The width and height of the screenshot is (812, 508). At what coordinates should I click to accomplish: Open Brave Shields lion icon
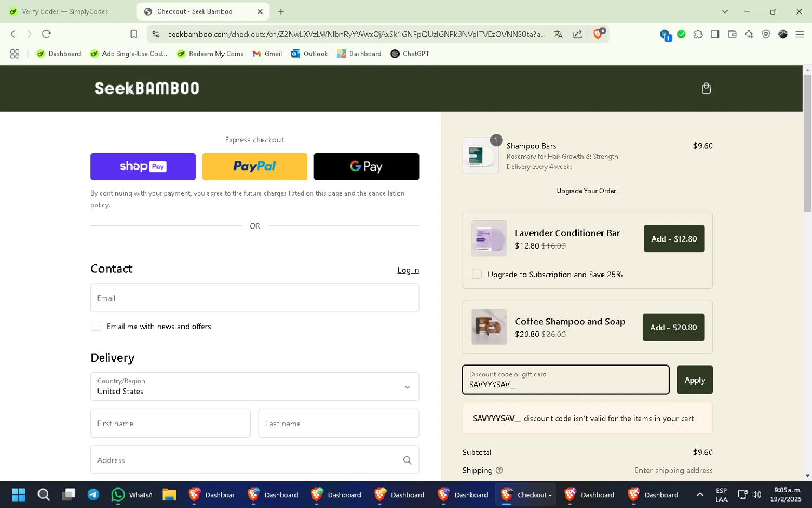coord(598,34)
